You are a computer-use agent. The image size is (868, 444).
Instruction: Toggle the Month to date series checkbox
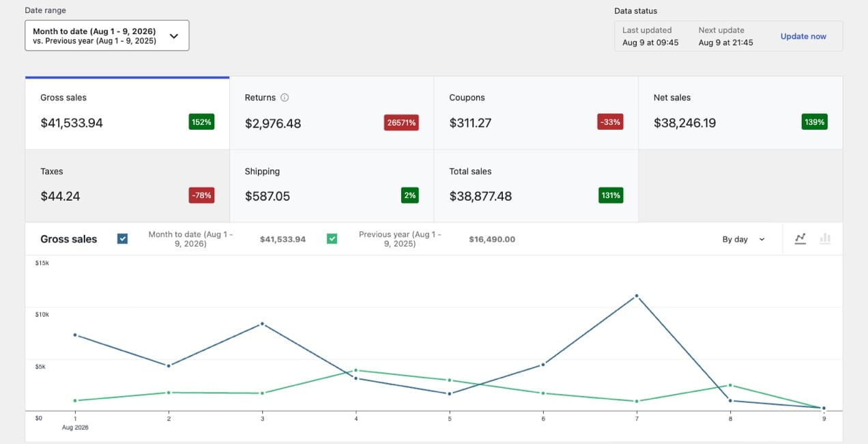tap(123, 239)
